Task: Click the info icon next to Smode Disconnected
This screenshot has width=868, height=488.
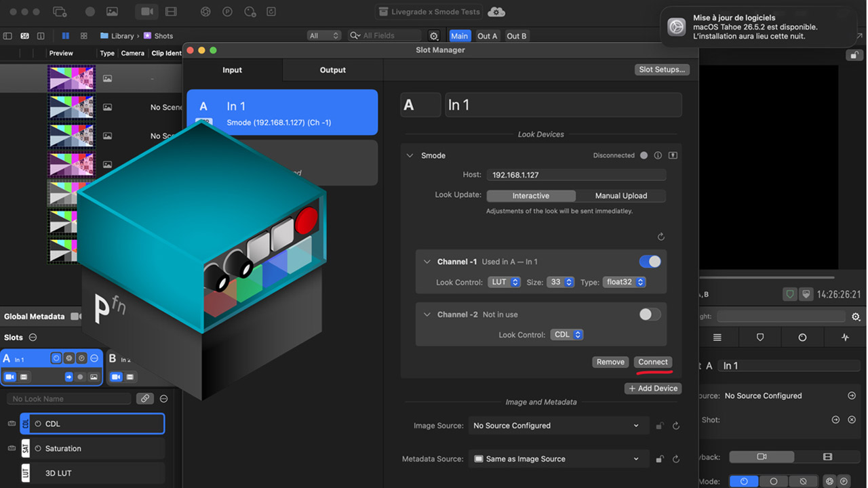Action: [x=658, y=155]
